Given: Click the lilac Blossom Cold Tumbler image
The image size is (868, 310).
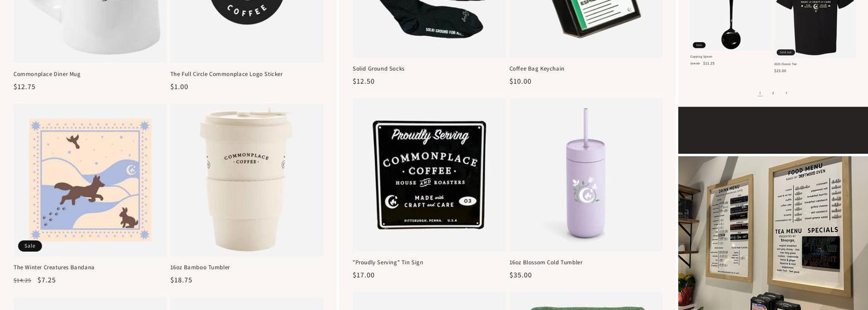Looking at the screenshot, I should click(586, 175).
